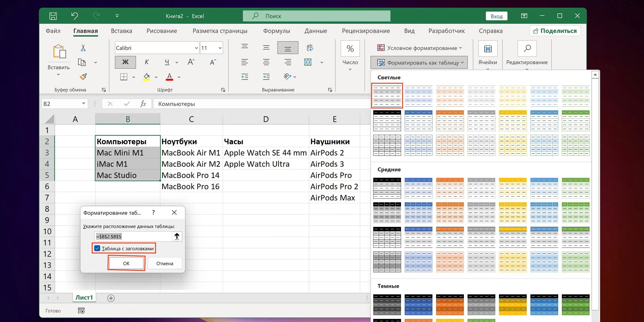
Task: Align text to top of cell
Action: (245, 47)
